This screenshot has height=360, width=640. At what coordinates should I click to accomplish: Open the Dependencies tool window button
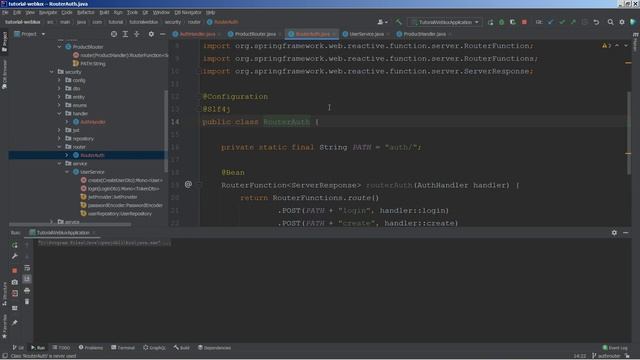[214, 348]
